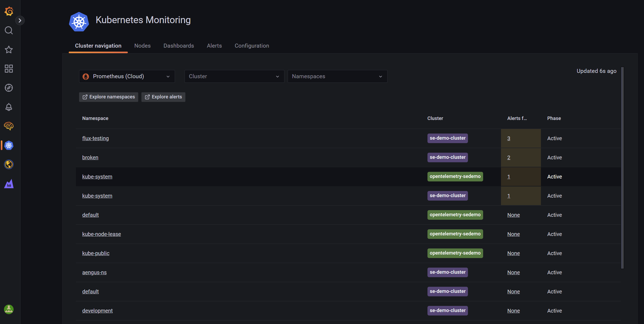Switch to the Cluster navigation tab
This screenshot has width=644, height=324.
(x=98, y=46)
